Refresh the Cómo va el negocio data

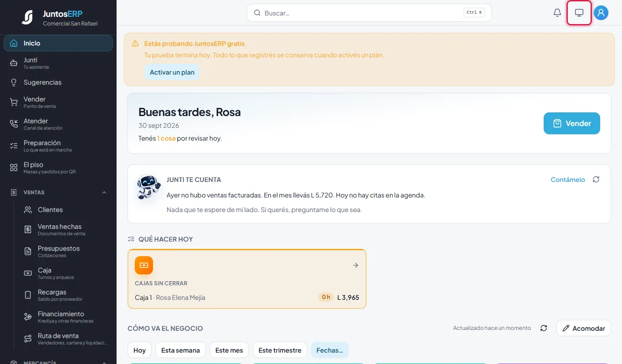544,328
